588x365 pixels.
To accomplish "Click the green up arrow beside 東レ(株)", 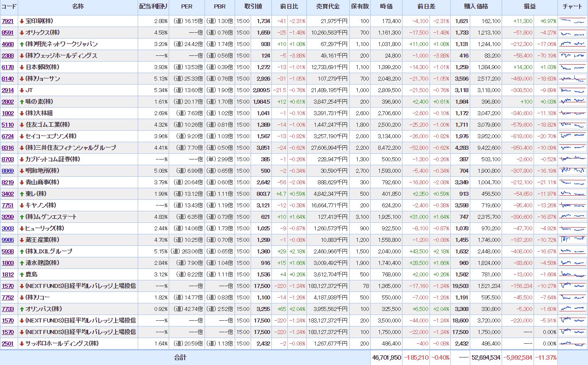I will tap(22, 194).
